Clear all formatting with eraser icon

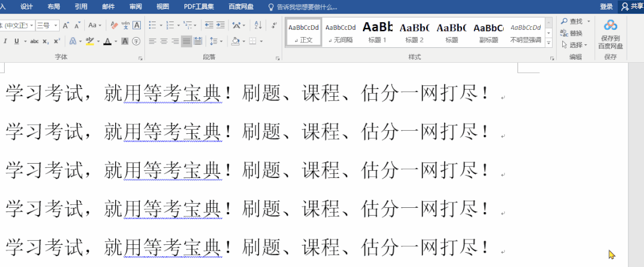click(114, 26)
